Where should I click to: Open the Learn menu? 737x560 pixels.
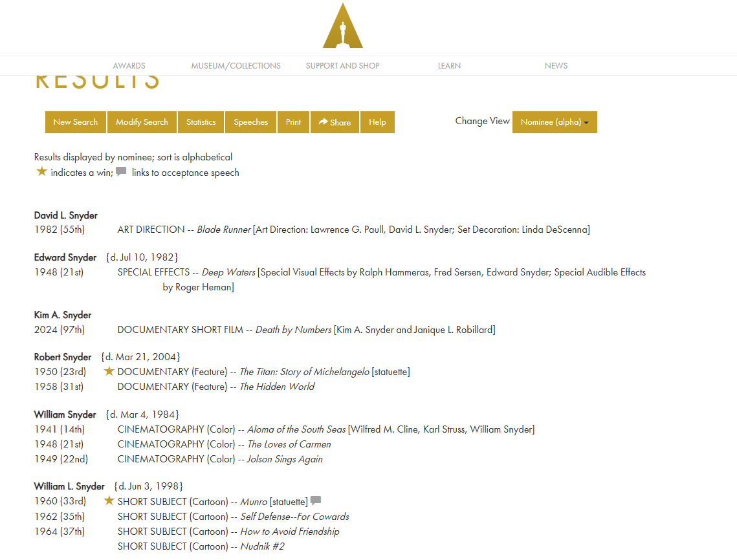pos(449,66)
